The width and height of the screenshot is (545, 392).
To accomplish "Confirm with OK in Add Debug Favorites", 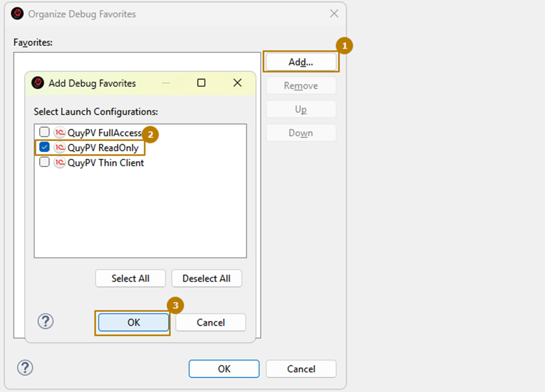I will (x=134, y=322).
